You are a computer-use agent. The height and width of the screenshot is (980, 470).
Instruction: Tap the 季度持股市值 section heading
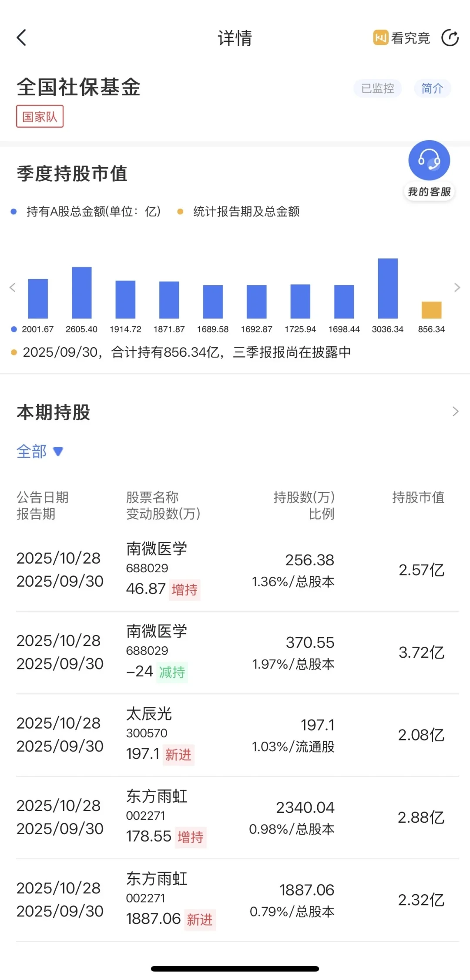[x=72, y=173]
